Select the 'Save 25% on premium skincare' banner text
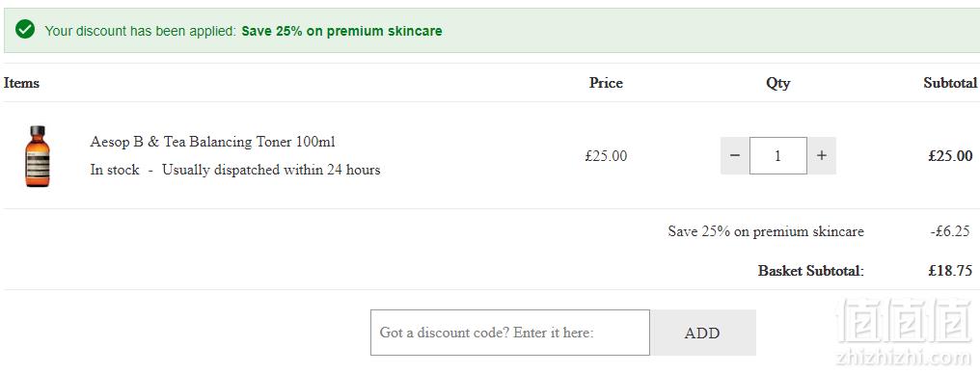 [341, 31]
